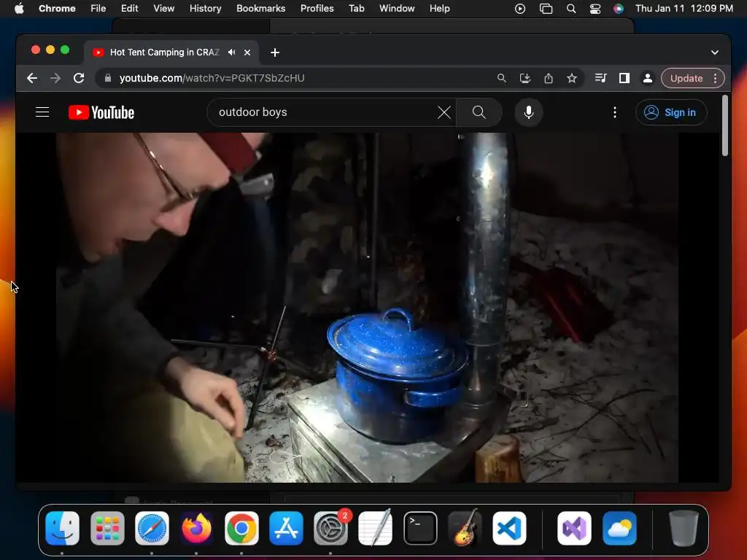Toggle Chrome side panel
This screenshot has width=747, height=560.
click(624, 78)
